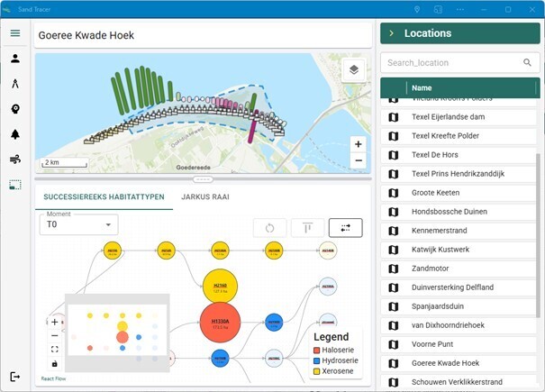Image resolution: width=545 pixels, height=392 pixels.
Task: Toggle the flow diagram interactivity lock
Action: (x=55, y=363)
